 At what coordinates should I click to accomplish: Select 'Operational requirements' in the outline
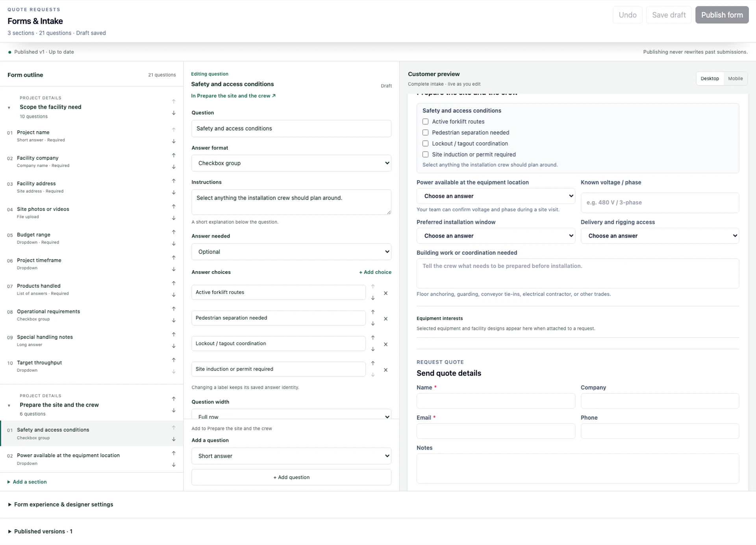[48, 315]
